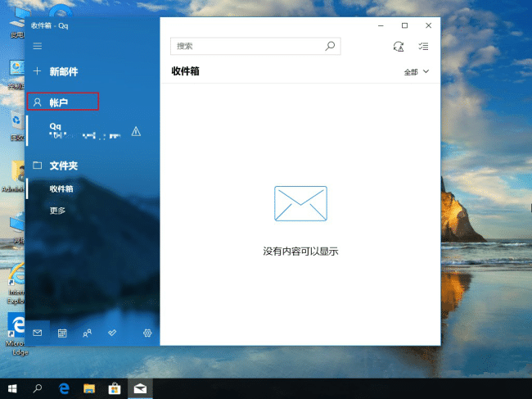The image size is (532, 399).
Task: Launch Edge from the taskbar
Action: [64, 388]
